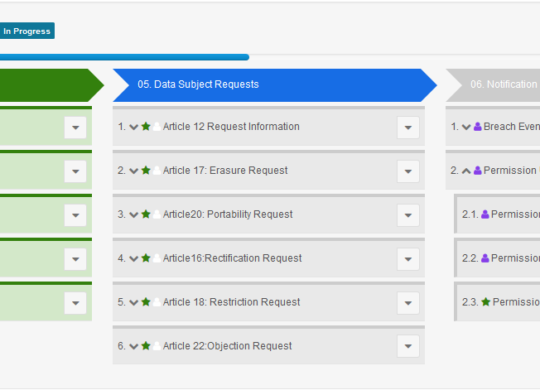Open second task dropdown in green completed column
The image size is (540, 390).
[x=75, y=171]
